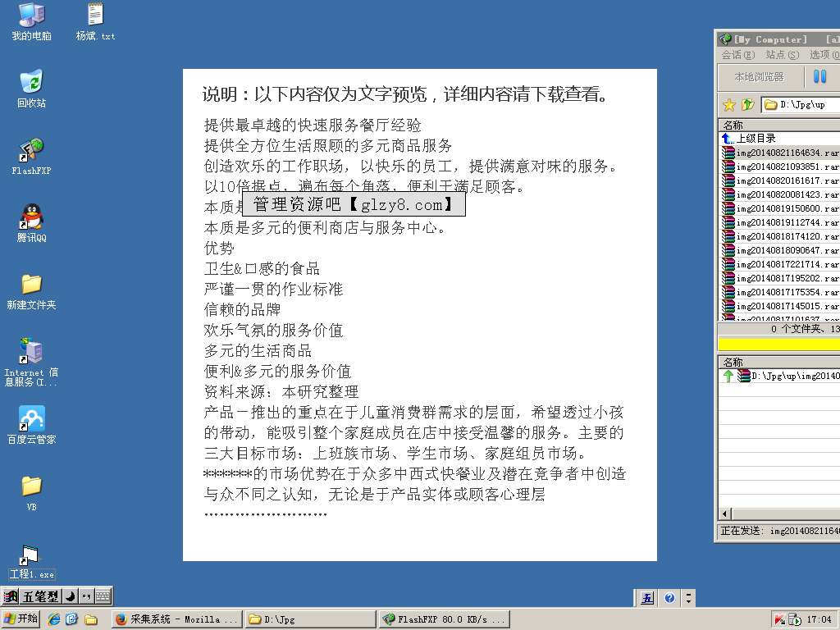
Task: Select the 杨斌.txt file on desktop
Action: coord(95,22)
